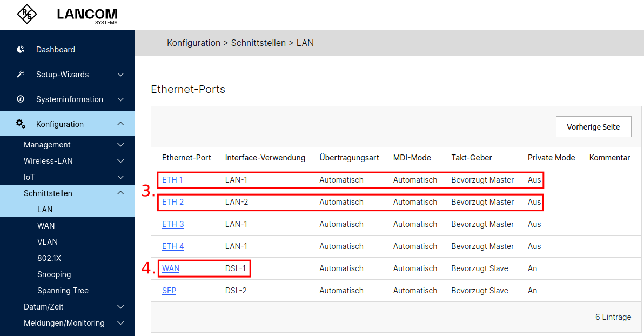This screenshot has width=644, height=336.
Task: Click Bevorzugt Master in the ETH 3 row
Action: click(x=482, y=224)
